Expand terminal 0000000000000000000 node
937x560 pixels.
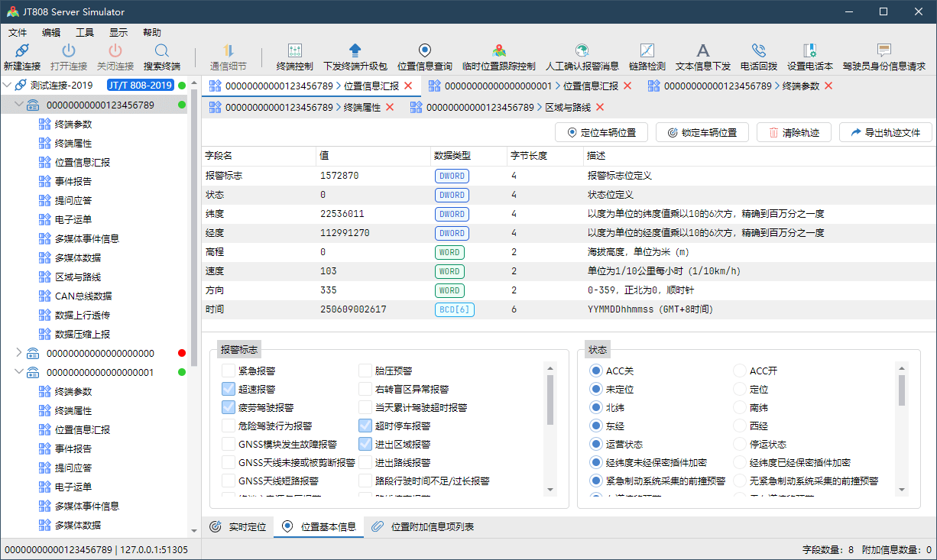pyautogui.click(x=19, y=353)
